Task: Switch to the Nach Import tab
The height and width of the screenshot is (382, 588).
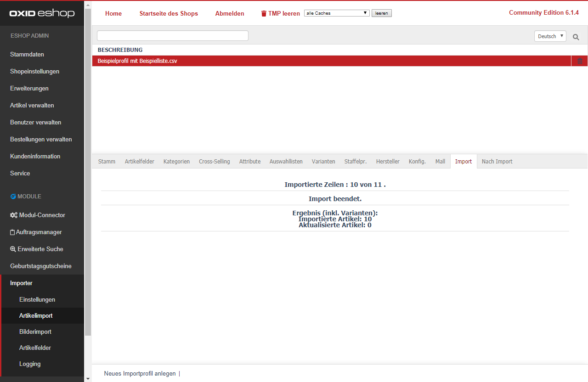Action: tap(497, 161)
